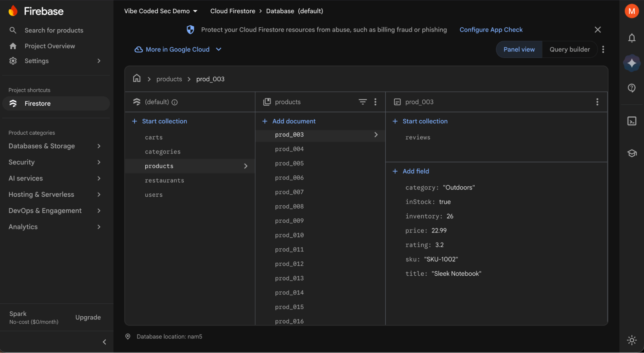Click the document icon beside prod_003 header

pos(397,102)
